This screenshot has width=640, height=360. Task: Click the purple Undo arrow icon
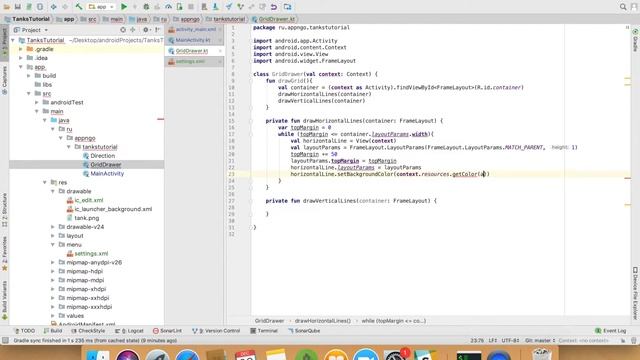274,7
